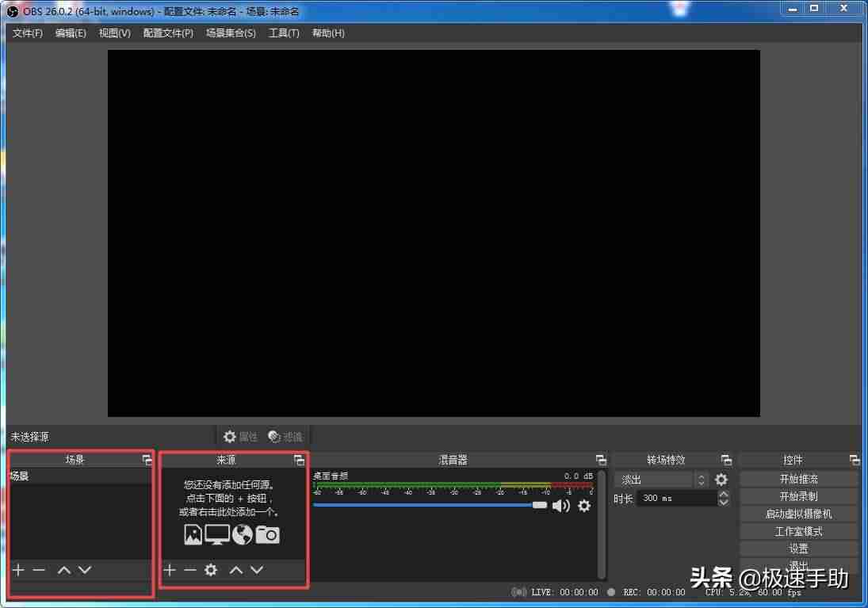868x608 pixels.
Task: Add a new source with plus icon
Action: [170, 570]
